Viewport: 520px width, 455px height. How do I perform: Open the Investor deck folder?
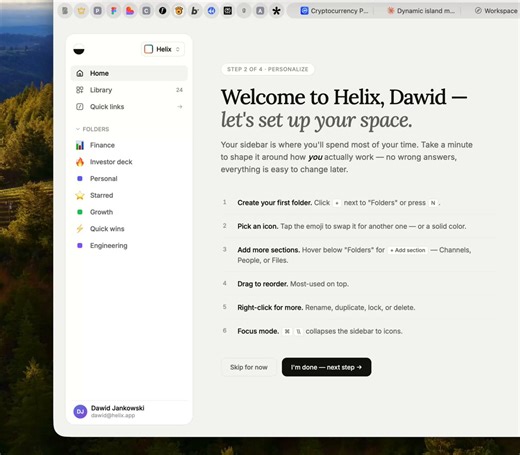coord(129,162)
